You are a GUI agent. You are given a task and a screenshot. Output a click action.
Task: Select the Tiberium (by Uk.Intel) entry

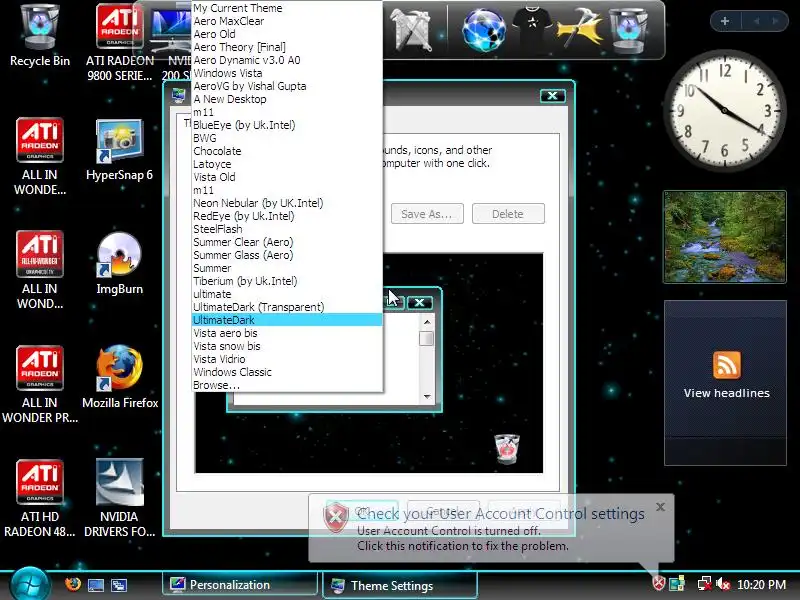[287, 281]
